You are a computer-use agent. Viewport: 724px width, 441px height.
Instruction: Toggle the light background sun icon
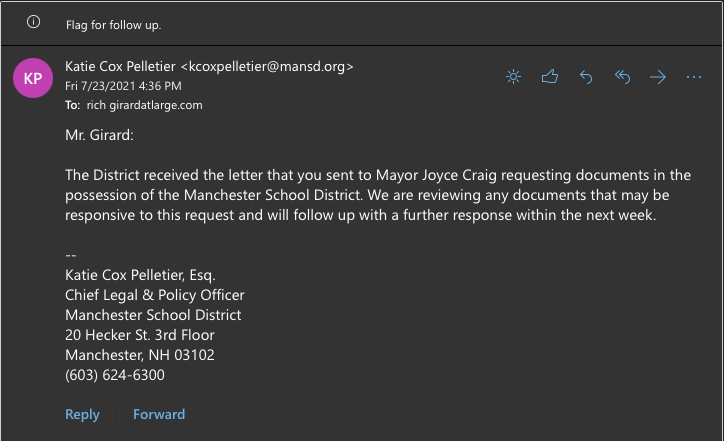click(513, 77)
